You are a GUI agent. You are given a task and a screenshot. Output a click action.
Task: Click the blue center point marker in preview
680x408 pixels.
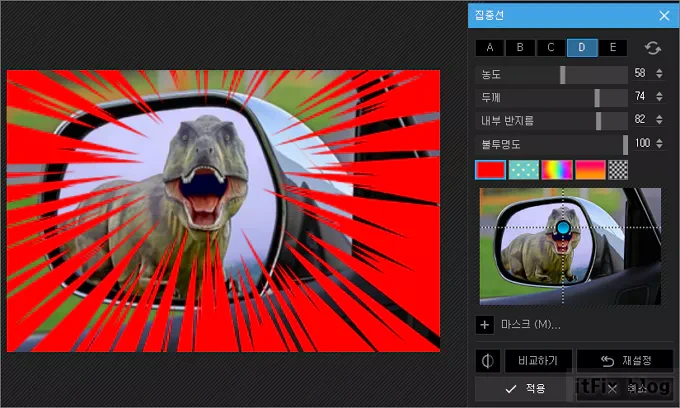563,227
